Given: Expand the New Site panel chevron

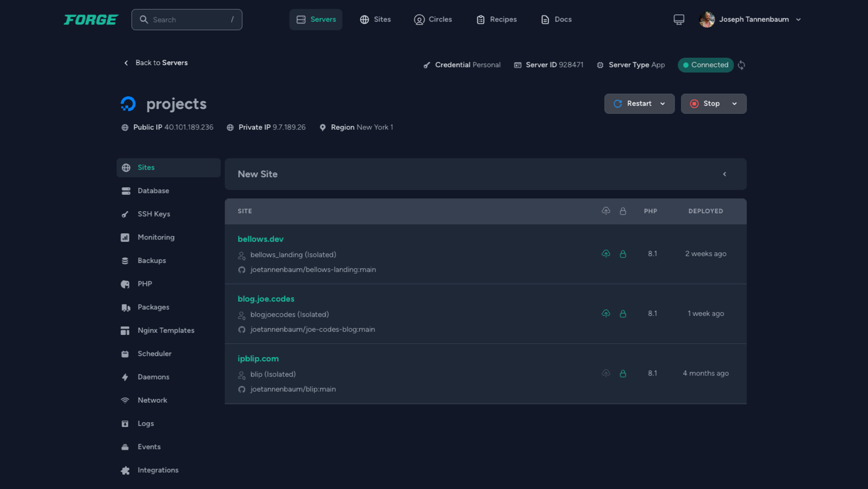Looking at the screenshot, I should 724,174.
